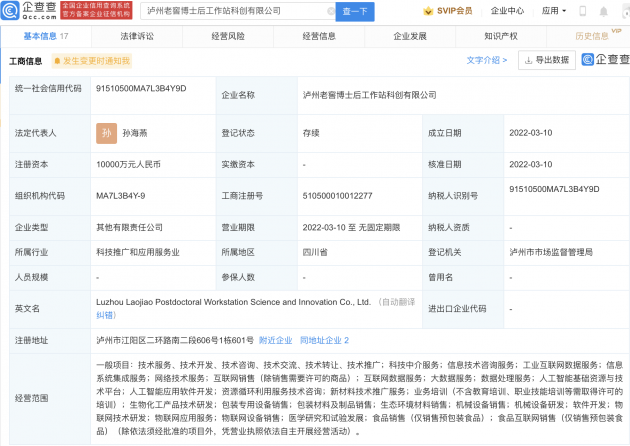
Task: Click the Qcc.com logo icon
Action: (x=10, y=10)
